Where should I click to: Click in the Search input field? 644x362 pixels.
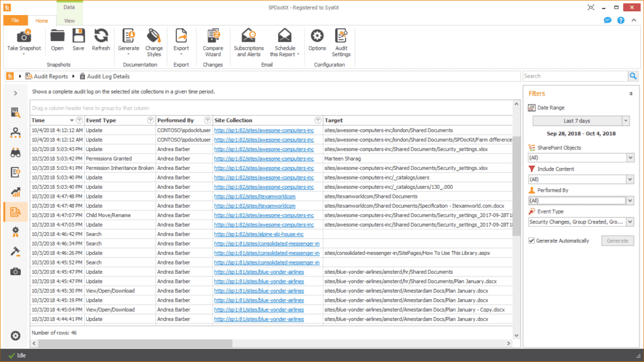click(x=575, y=76)
